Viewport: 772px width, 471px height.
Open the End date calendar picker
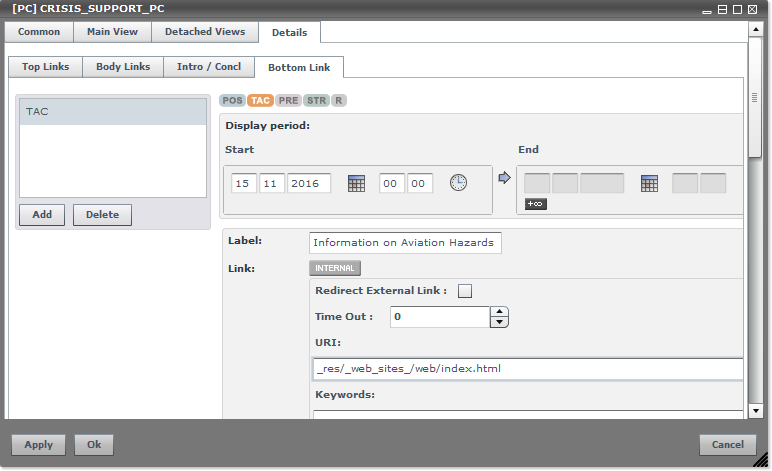[x=649, y=183]
